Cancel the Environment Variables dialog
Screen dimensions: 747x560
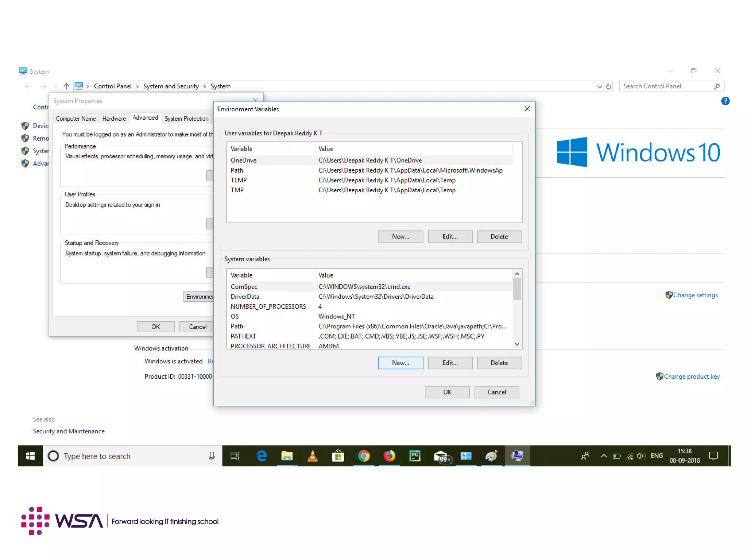497,392
